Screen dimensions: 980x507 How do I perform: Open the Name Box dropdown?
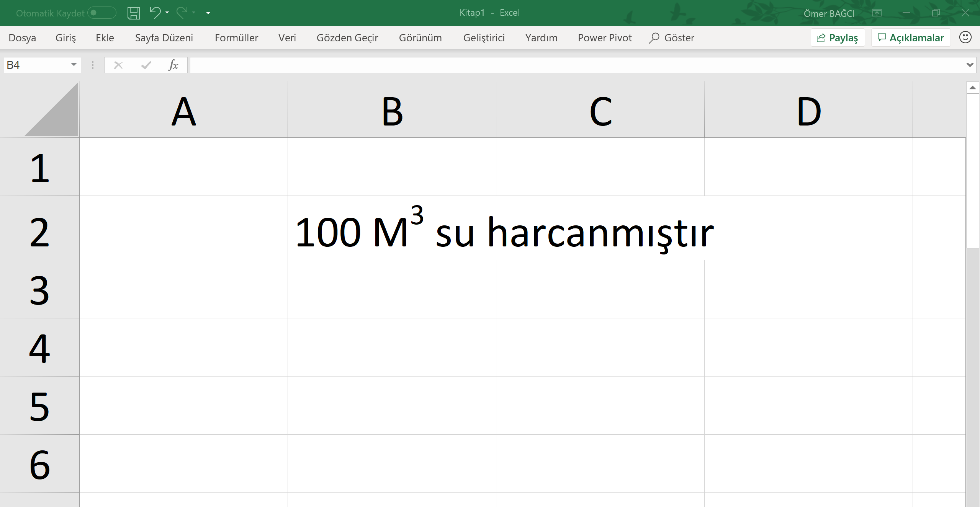click(x=74, y=65)
